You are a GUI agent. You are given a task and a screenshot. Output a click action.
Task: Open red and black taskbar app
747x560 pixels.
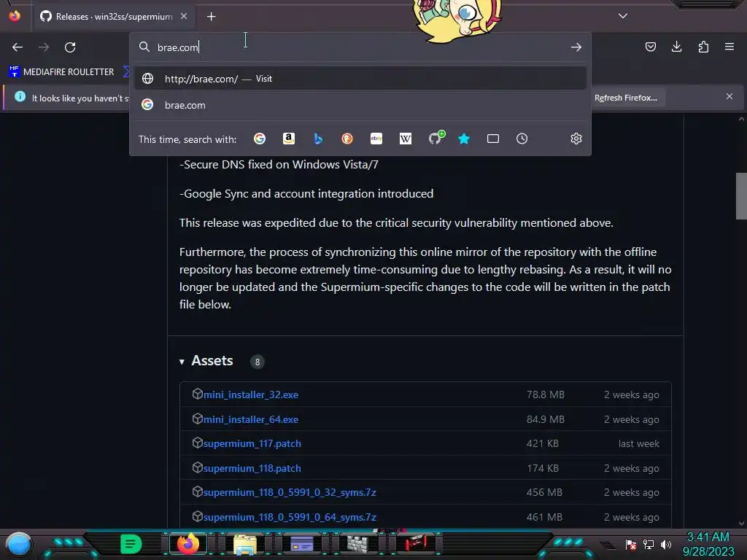click(416, 542)
